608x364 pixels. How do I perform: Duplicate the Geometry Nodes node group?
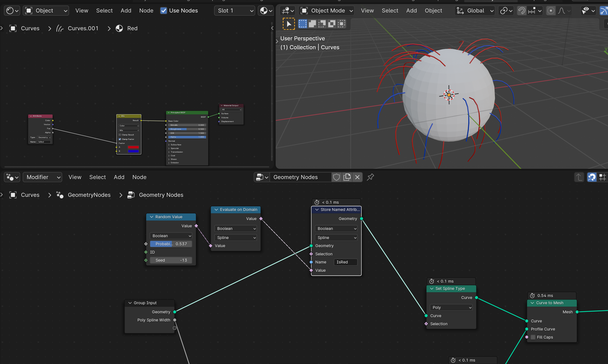[x=347, y=177]
